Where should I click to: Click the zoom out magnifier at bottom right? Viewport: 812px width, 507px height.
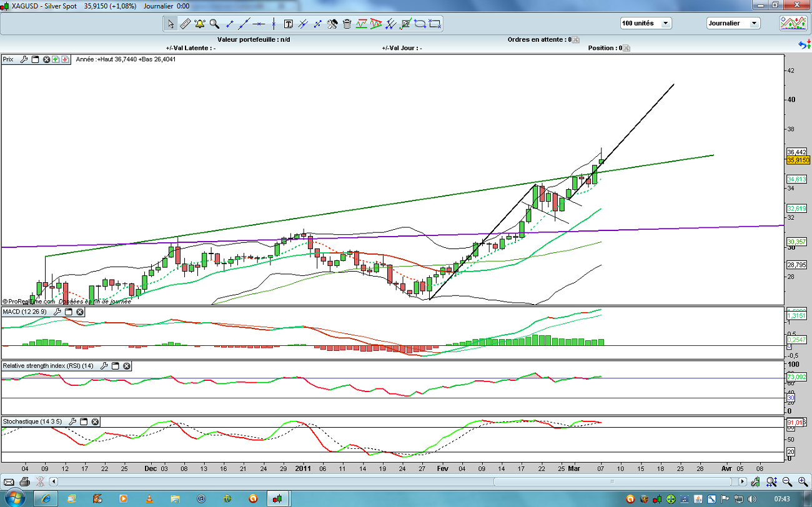click(x=787, y=481)
